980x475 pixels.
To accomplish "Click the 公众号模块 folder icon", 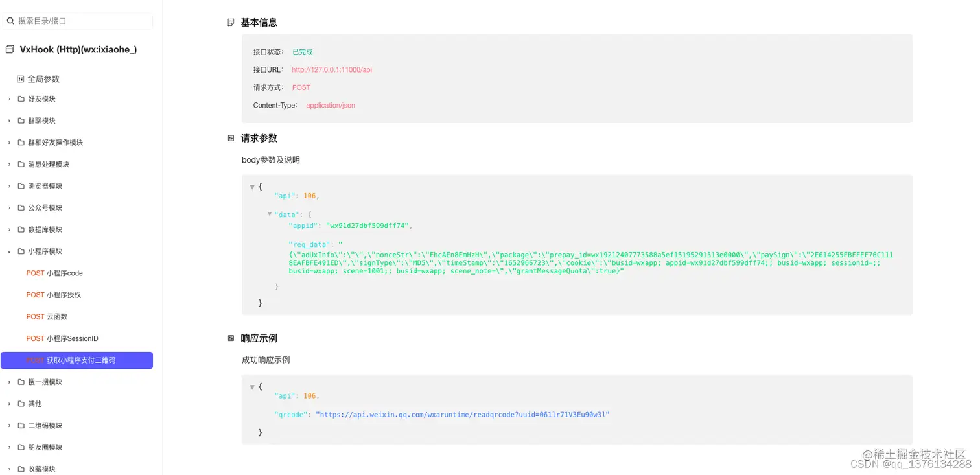I will [21, 208].
